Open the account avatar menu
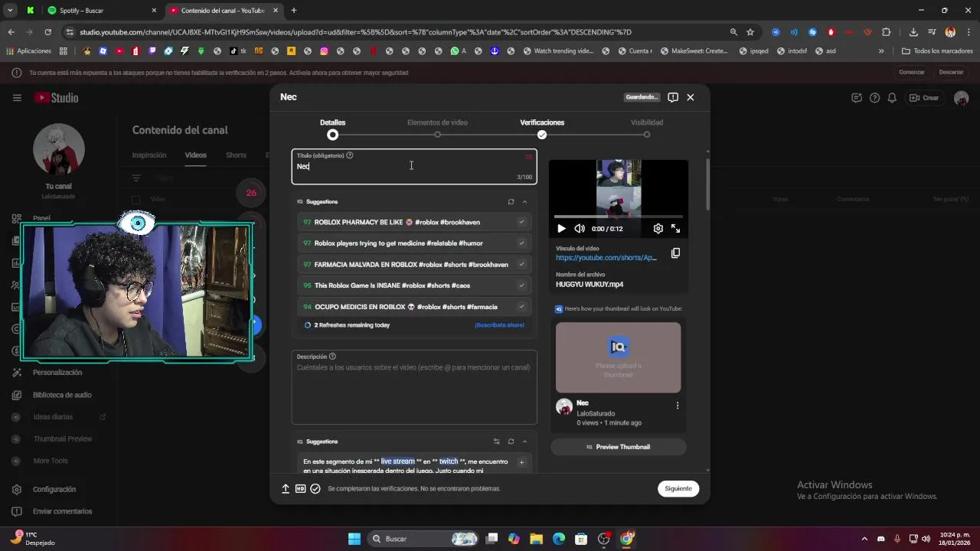The width and height of the screenshot is (980, 551). click(x=961, y=98)
